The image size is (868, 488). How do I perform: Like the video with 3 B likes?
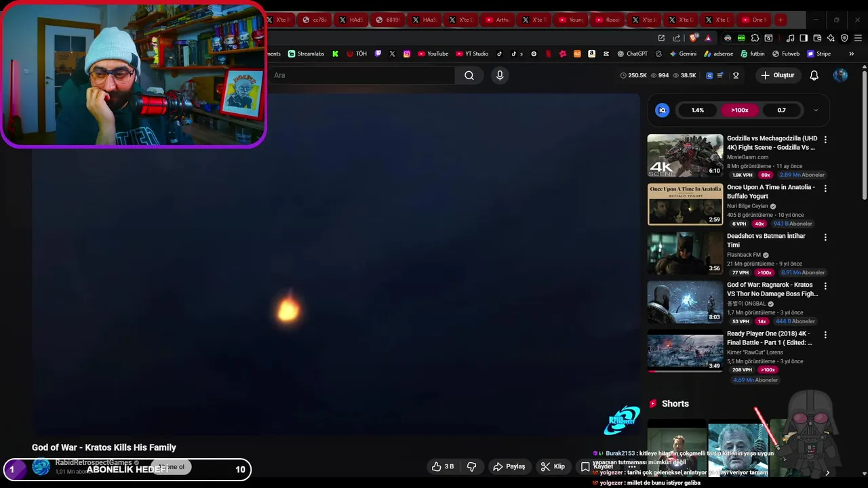pyautogui.click(x=443, y=466)
